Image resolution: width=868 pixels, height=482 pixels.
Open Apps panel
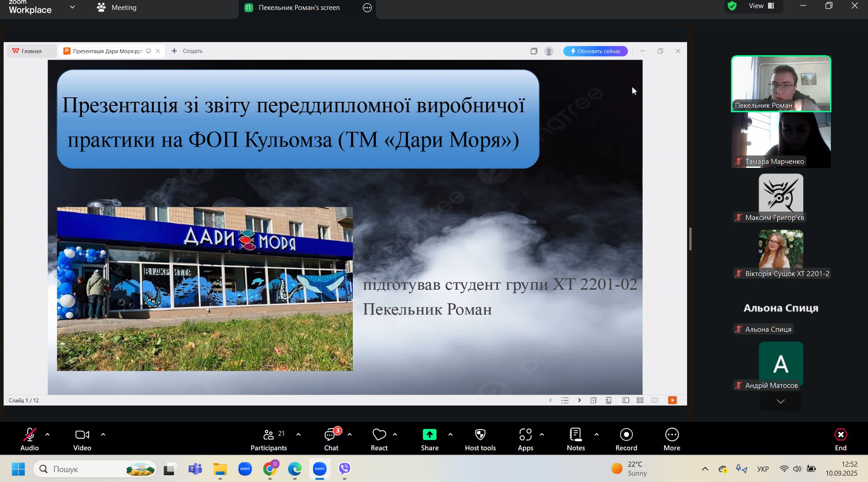pos(526,439)
